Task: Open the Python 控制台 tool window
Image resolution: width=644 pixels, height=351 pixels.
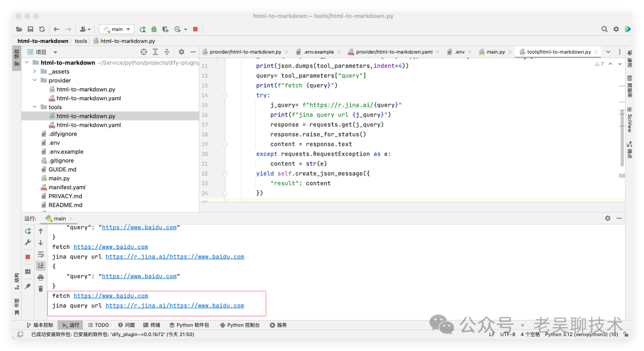Action: (x=240, y=325)
